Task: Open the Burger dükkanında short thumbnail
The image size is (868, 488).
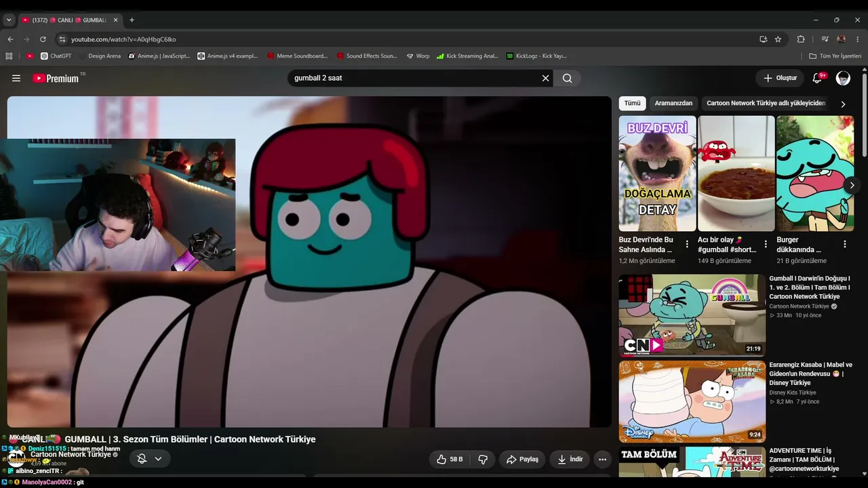Action: [814, 174]
